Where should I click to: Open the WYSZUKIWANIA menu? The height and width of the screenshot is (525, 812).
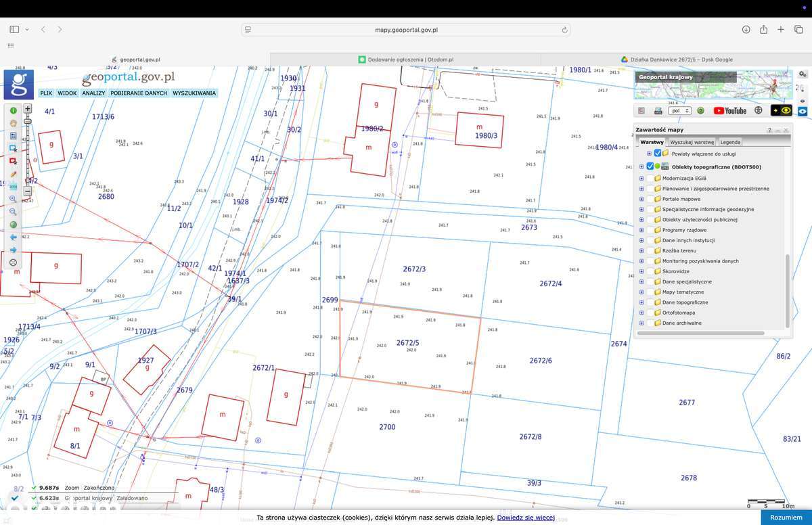pos(194,93)
